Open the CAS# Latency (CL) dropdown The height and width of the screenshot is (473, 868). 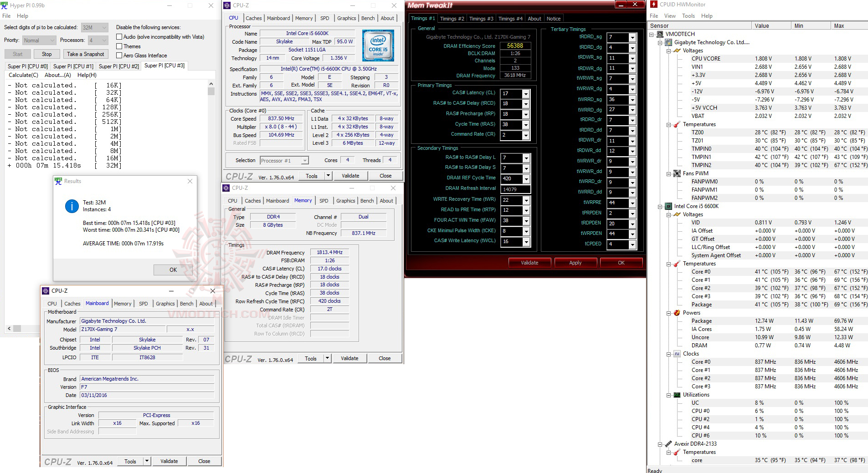point(526,94)
